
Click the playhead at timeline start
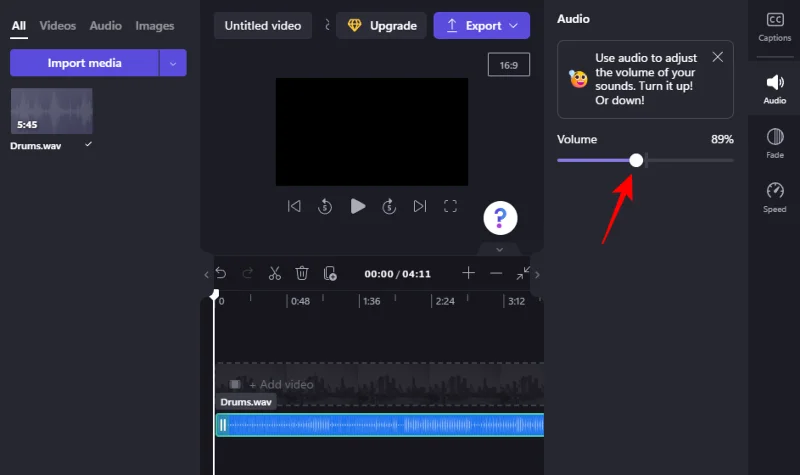[214, 295]
